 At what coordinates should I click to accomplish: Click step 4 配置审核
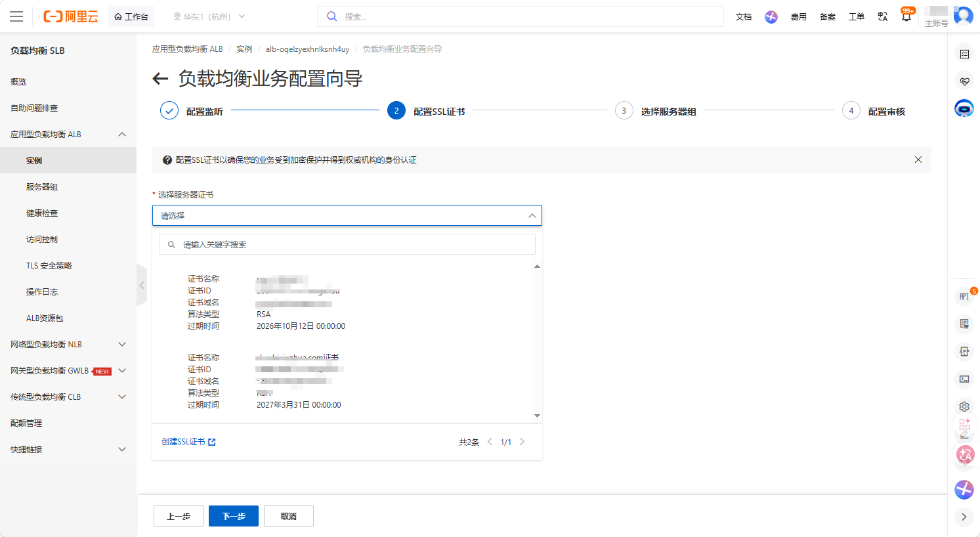(874, 111)
